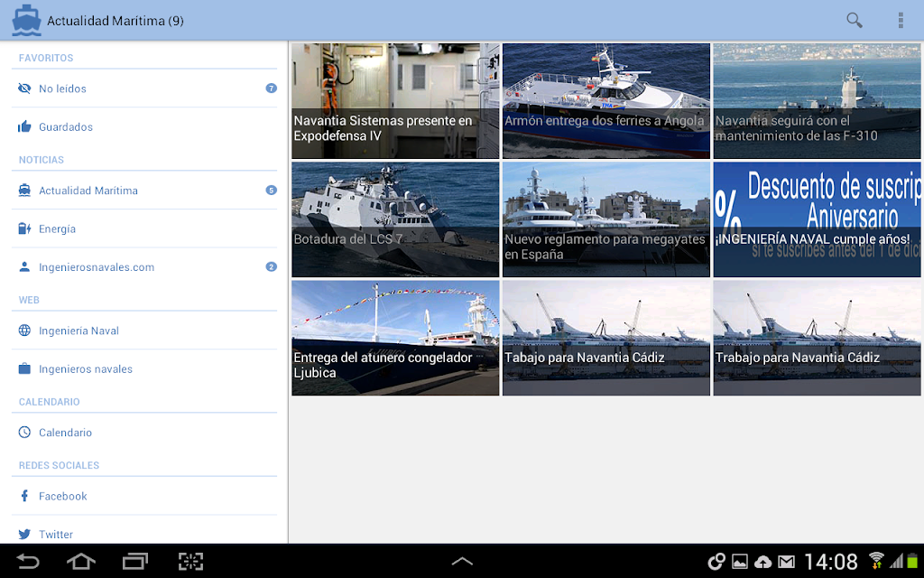Click the thumbs-up icon beside Guardados

tap(24, 126)
